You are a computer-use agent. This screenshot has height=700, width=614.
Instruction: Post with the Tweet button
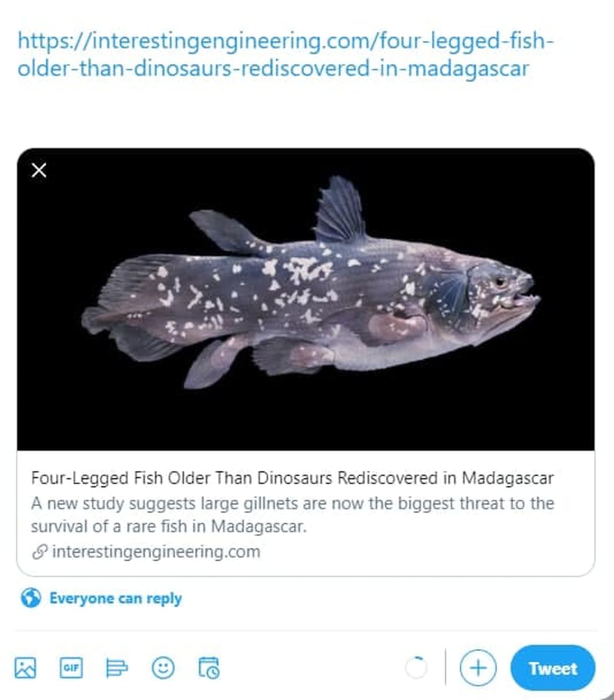click(553, 668)
